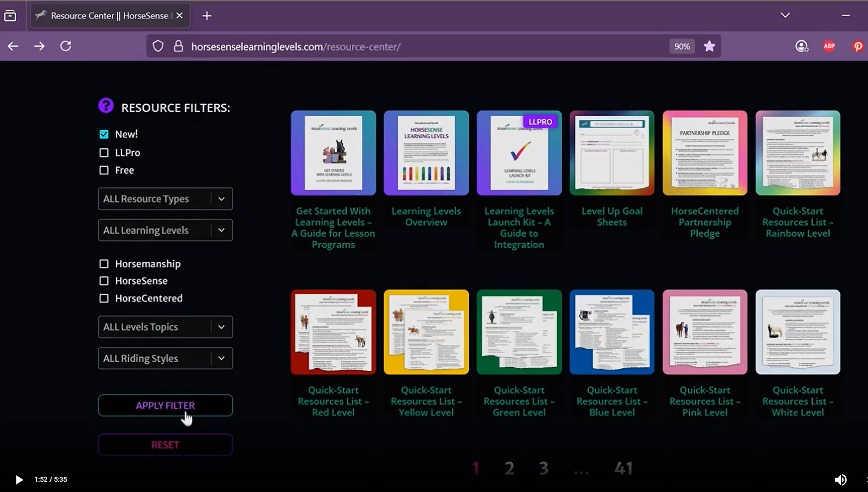This screenshot has width=868, height=492.
Task: Click Quick-Start Resources List Blue Level title
Action: click(612, 401)
